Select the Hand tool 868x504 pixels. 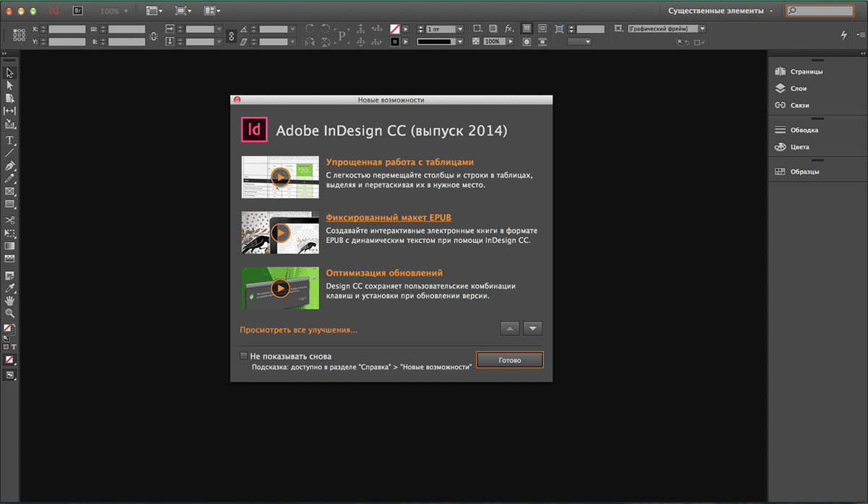[10, 300]
